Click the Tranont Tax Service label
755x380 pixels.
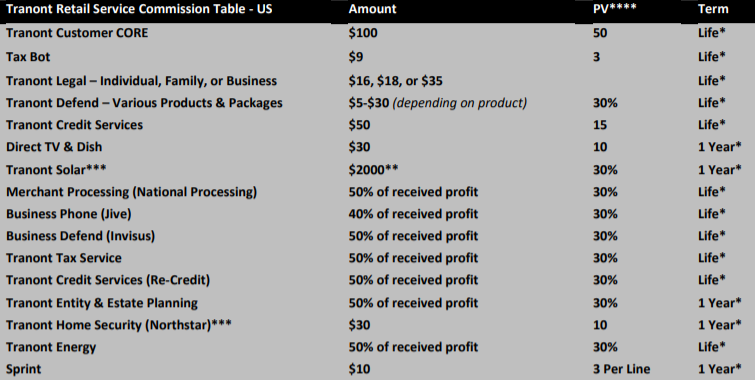(64, 258)
